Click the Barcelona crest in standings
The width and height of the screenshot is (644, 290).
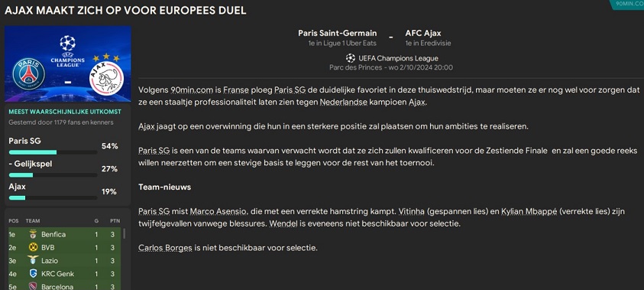pyautogui.click(x=34, y=286)
